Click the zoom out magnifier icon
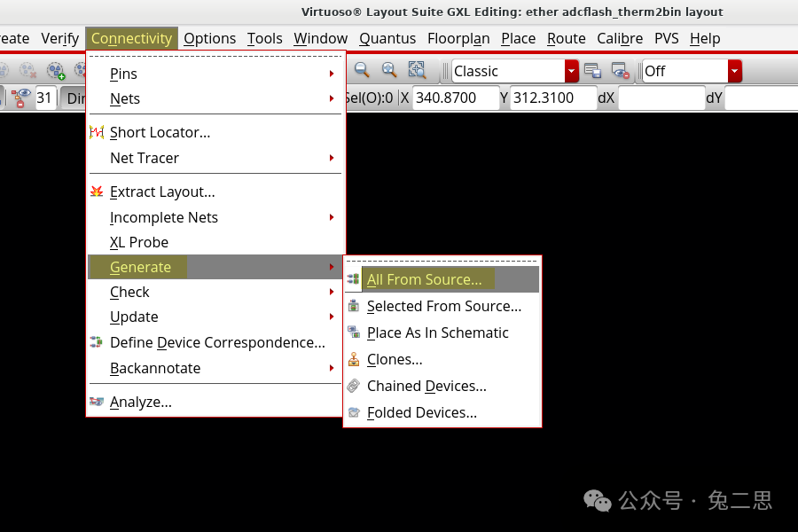 362,70
